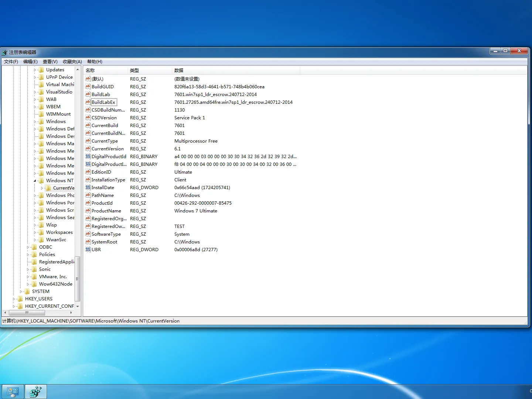The width and height of the screenshot is (532, 399).
Task: Expand the HKEY_USERS hive
Action: [x=14, y=299]
